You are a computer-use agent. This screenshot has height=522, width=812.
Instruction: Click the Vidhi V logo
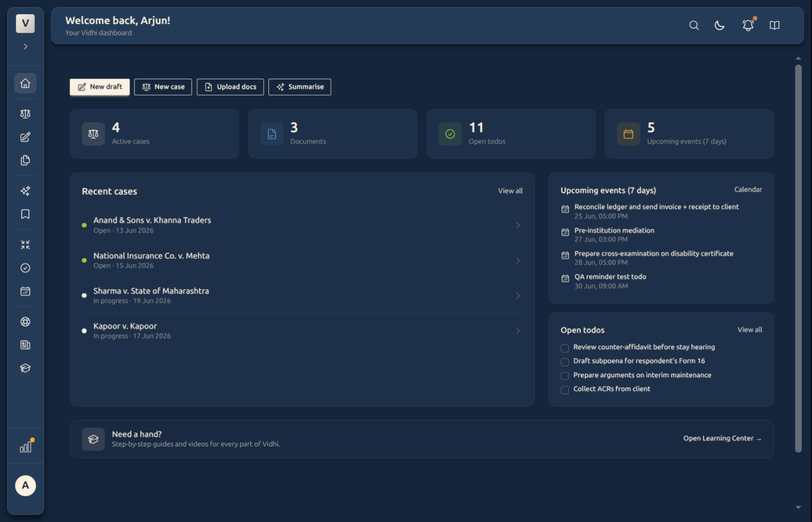click(25, 23)
